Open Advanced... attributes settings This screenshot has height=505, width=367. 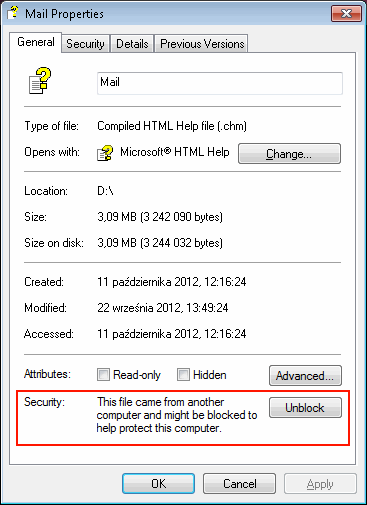click(x=305, y=376)
